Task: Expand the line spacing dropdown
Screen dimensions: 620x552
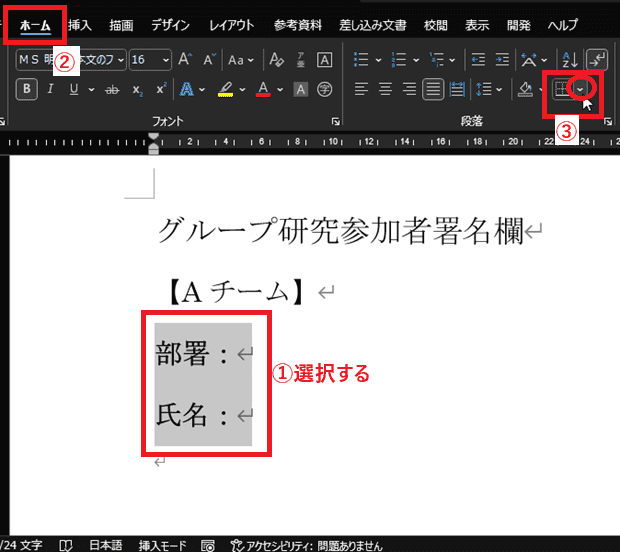Action: click(x=499, y=89)
